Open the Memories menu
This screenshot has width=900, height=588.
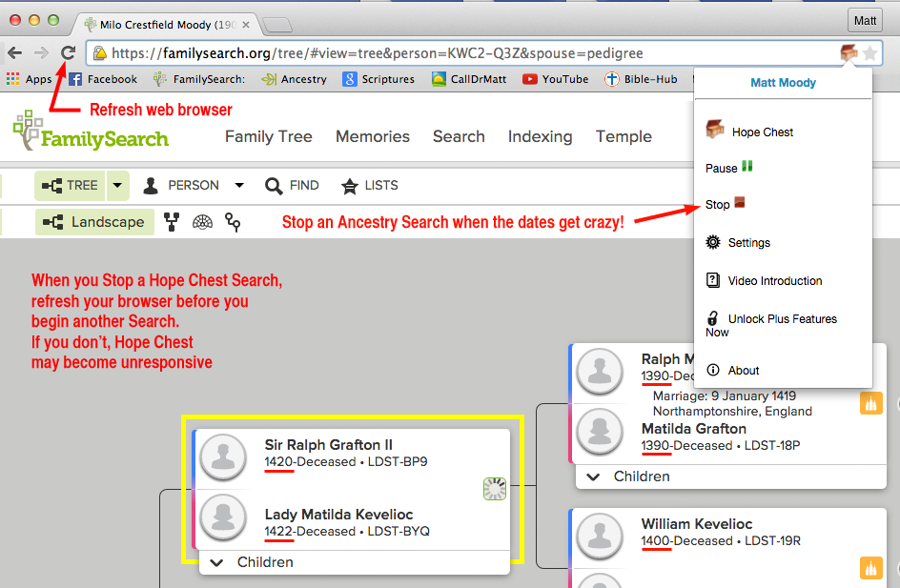(x=373, y=136)
